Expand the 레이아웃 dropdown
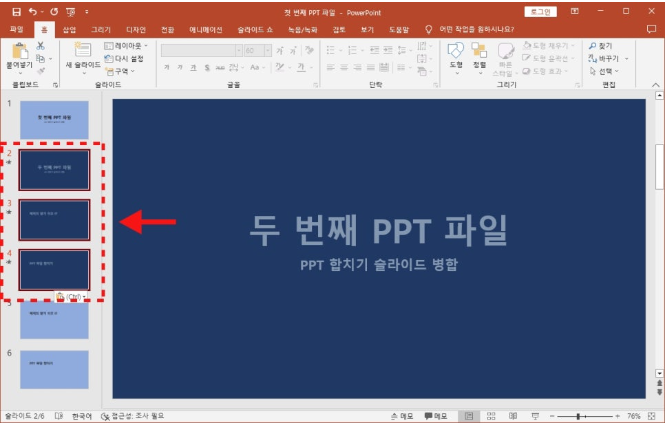The image size is (666, 424). 128,46
